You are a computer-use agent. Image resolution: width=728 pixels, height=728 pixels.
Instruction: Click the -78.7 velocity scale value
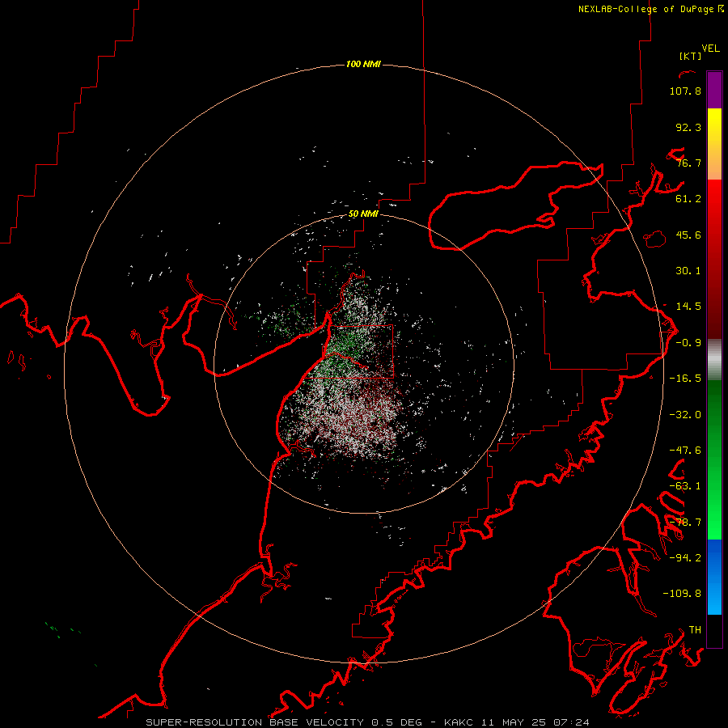[x=685, y=523]
